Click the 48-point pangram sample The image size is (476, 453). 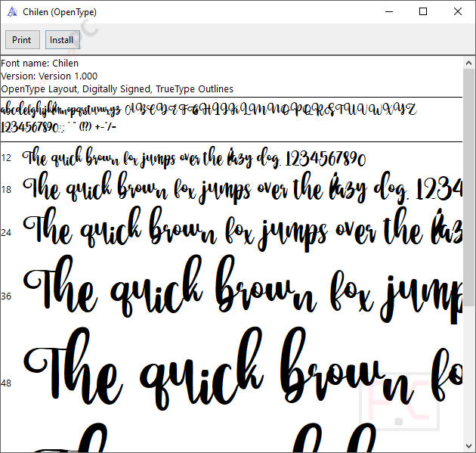tap(243, 369)
